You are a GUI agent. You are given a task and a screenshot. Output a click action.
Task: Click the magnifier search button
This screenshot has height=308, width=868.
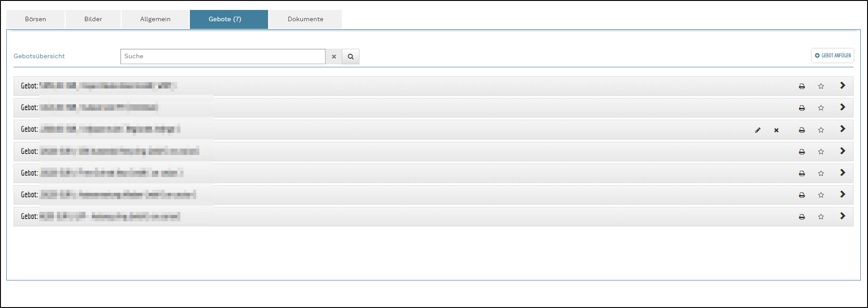point(350,56)
